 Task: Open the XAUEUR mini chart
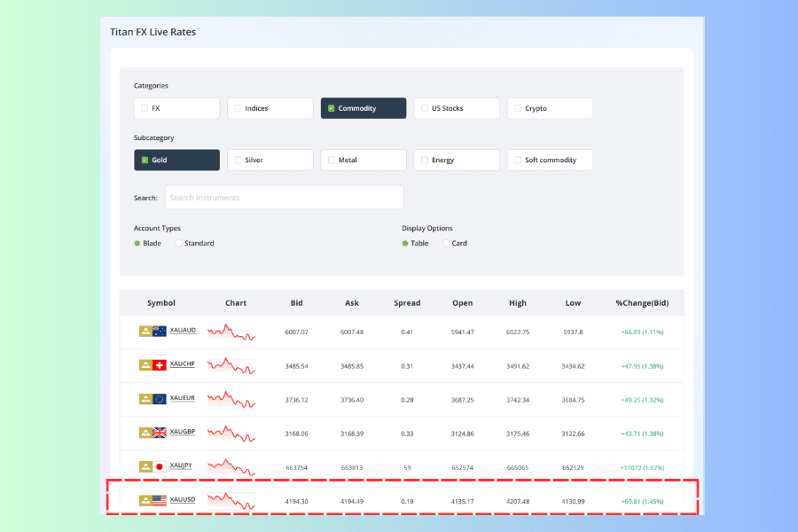click(x=231, y=400)
